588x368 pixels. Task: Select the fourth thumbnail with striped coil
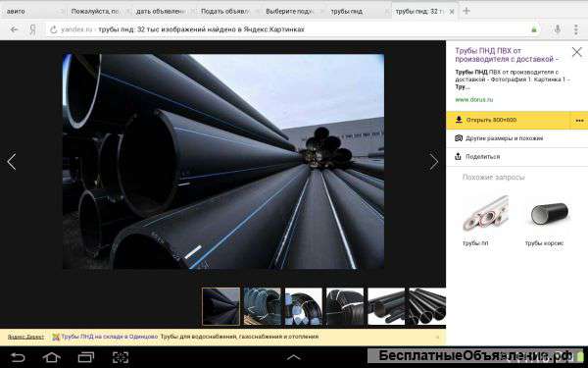coord(345,306)
